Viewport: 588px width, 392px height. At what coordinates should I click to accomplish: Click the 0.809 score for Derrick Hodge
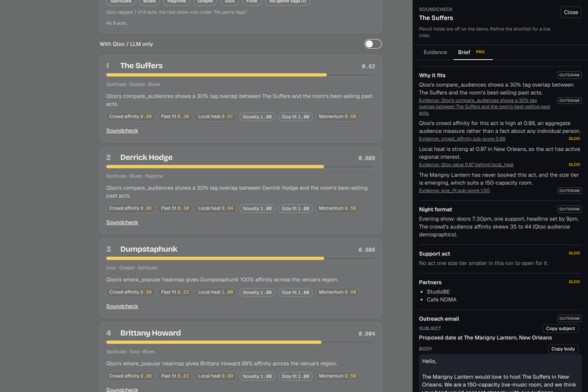tap(366, 158)
